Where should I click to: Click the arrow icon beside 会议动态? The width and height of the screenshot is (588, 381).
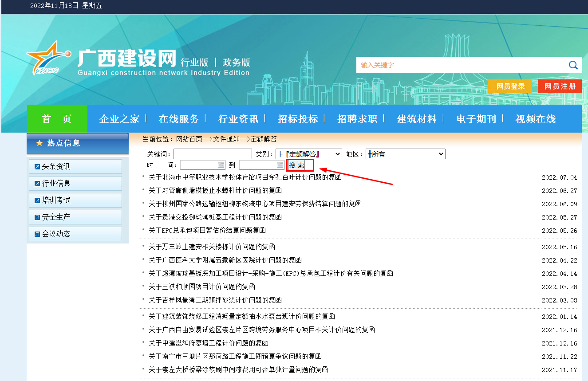[x=37, y=234]
